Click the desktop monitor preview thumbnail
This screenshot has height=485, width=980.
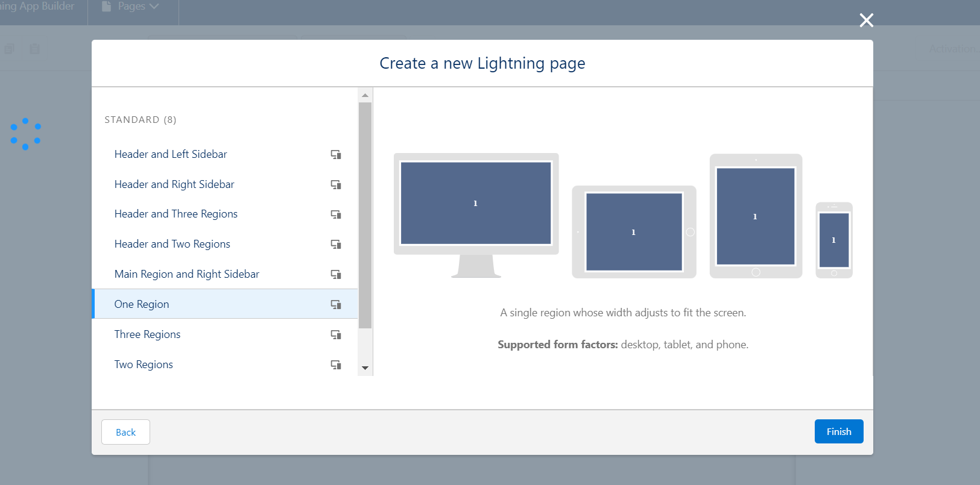(x=476, y=203)
